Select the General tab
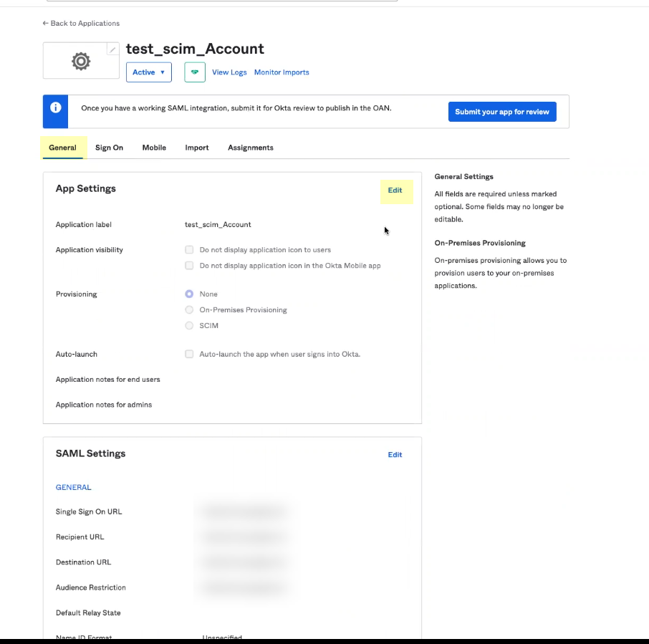The height and width of the screenshot is (644, 649). point(62,148)
